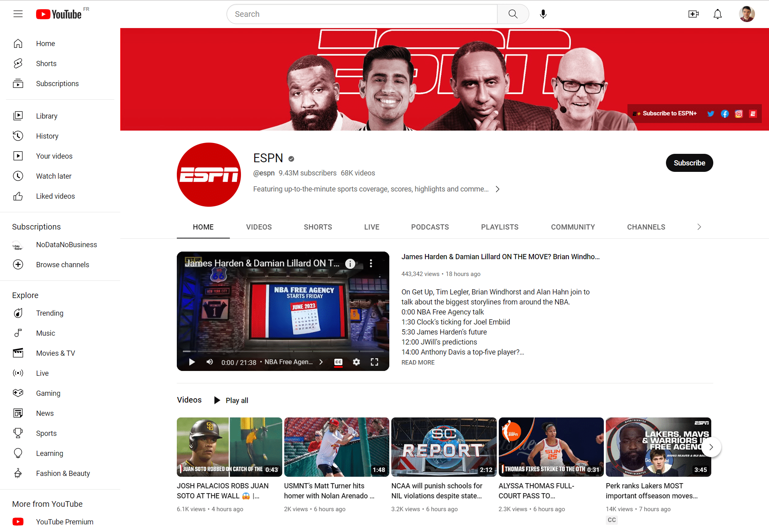Open James Harden & Damian Lillard title
Image resolution: width=769 pixels, height=532 pixels.
[500, 257]
